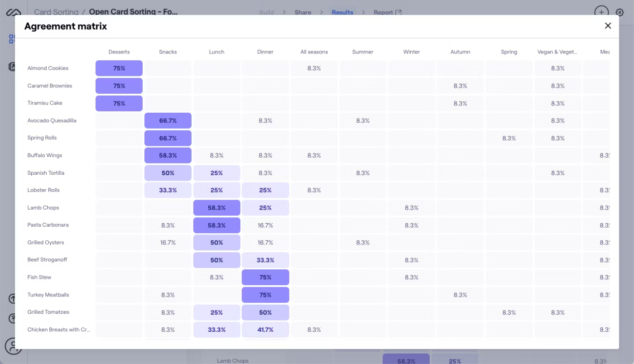The width and height of the screenshot is (634, 364).
Task: Click the All seasons column header
Action: click(x=314, y=52)
